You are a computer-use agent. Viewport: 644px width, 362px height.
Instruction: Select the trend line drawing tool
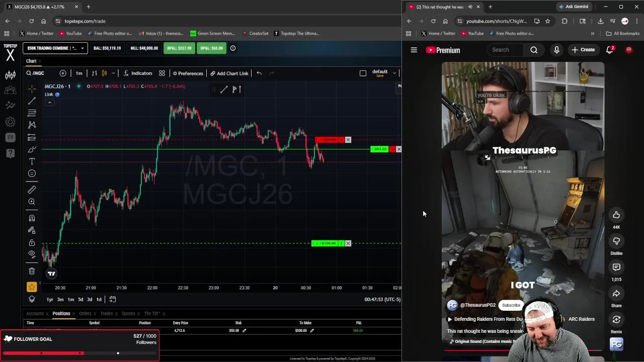click(x=32, y=101)
